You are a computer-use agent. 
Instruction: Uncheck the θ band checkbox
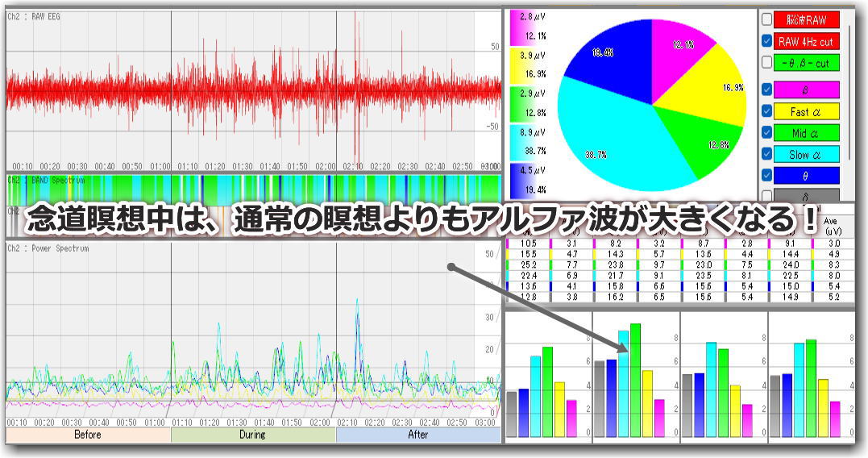[766, 174]
